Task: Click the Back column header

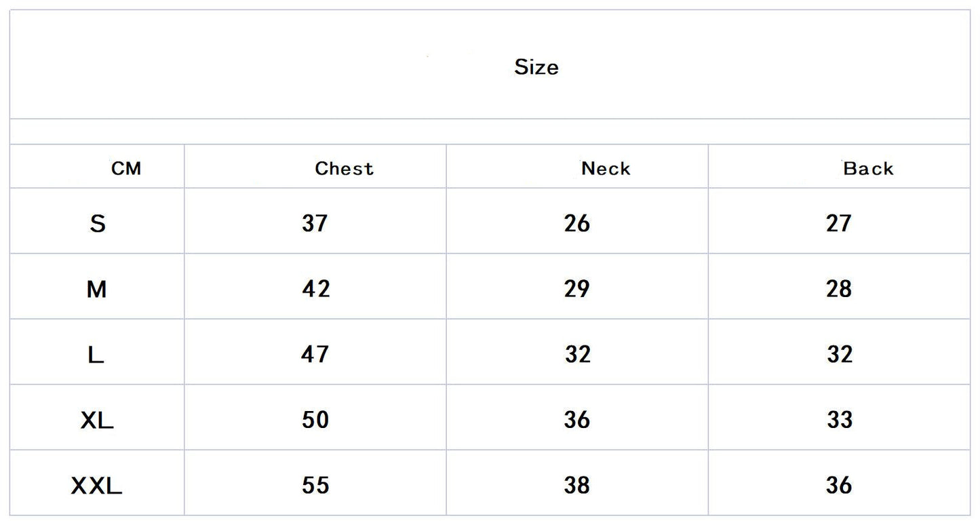Action: 868,168
